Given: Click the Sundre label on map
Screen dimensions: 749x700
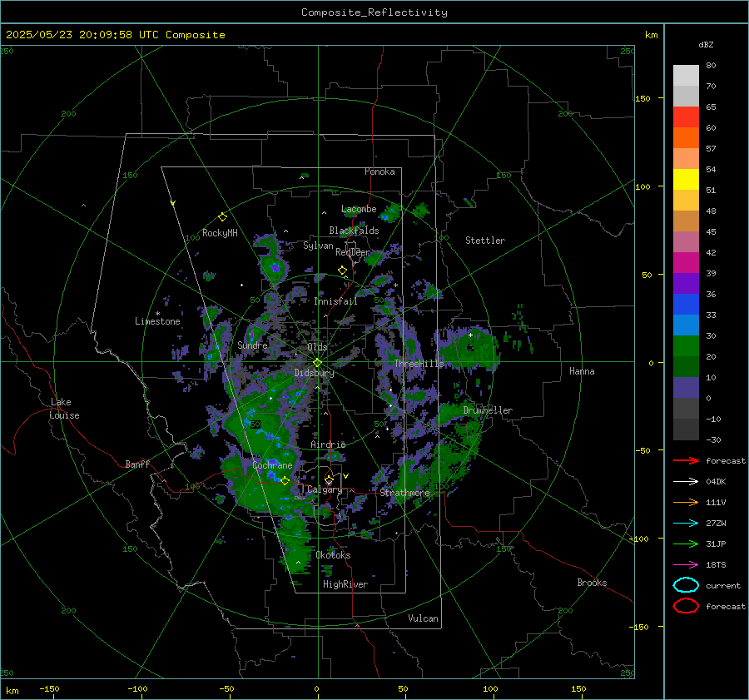Looking at the screenshot, I should 252,345.
